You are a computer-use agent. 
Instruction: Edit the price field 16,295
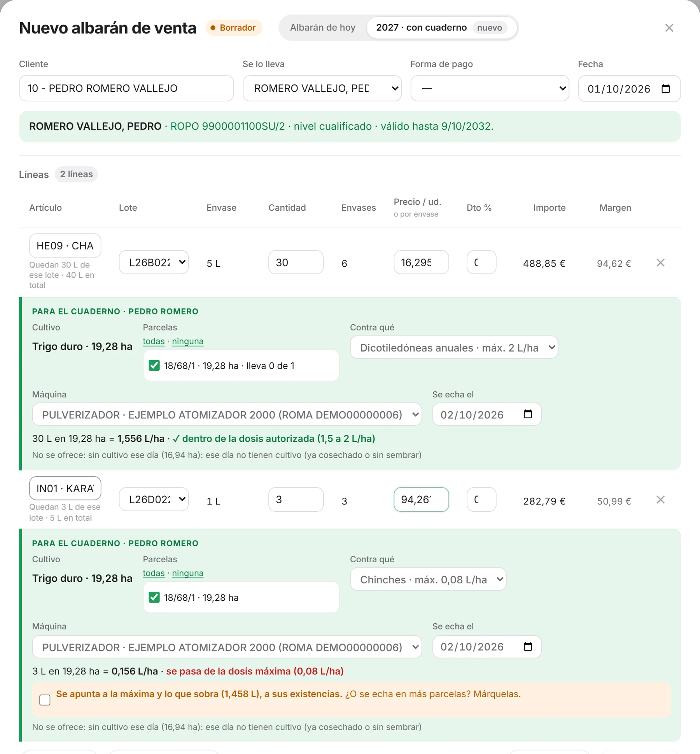[x=421, y=262]
